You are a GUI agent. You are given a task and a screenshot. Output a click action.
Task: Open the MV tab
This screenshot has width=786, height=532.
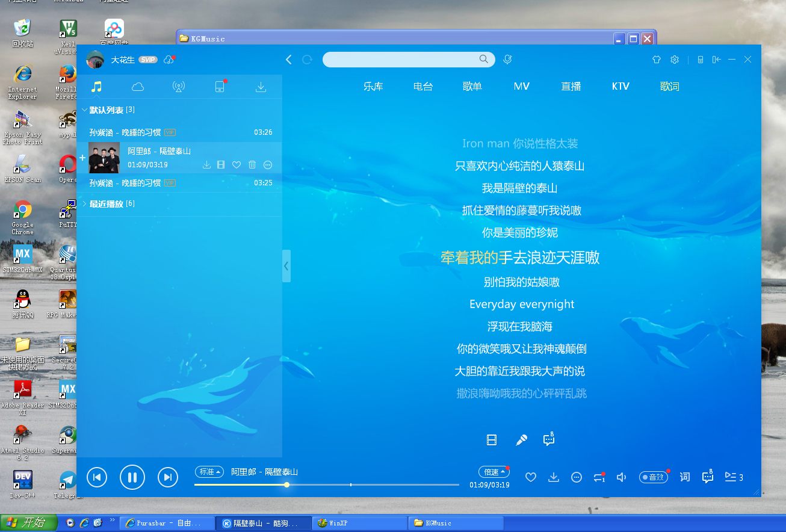[x=522, y=87]
